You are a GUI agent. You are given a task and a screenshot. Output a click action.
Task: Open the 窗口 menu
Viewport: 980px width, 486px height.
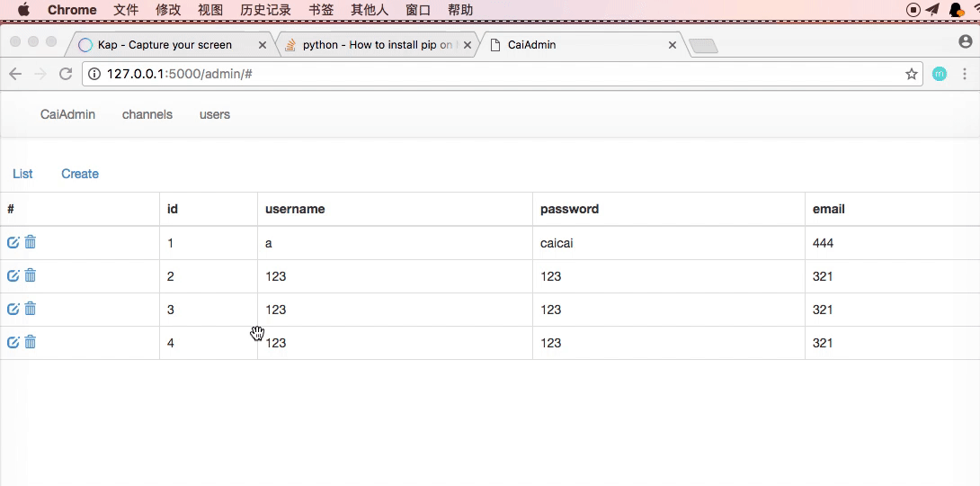pos(418,10)
